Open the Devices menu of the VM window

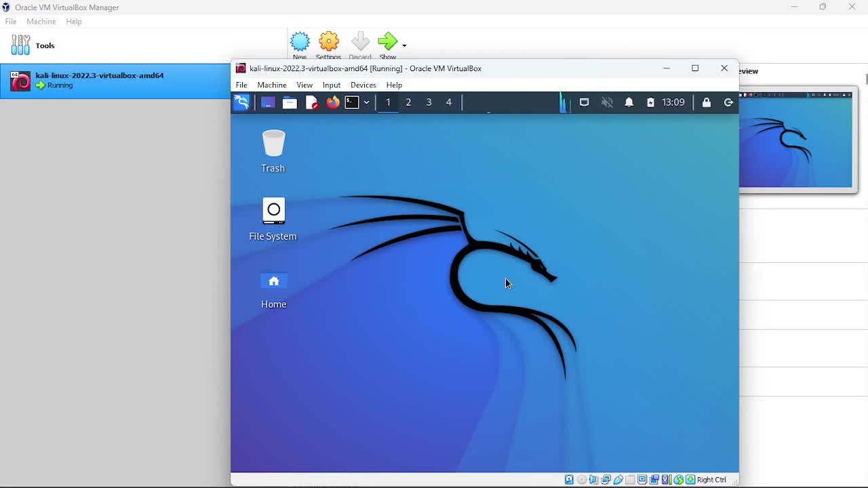[x=363, y=85]
